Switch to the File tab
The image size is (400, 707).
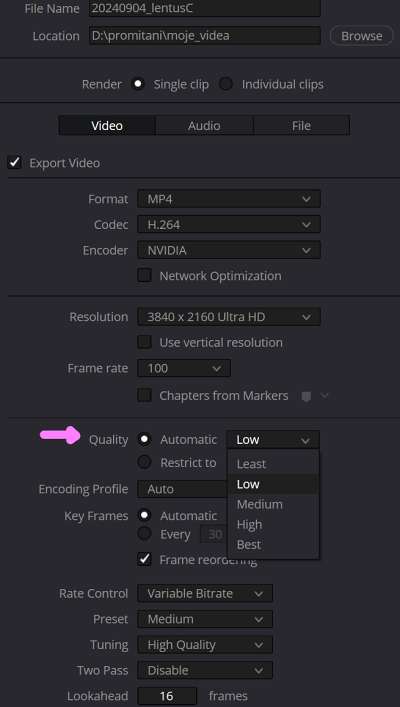301,125
